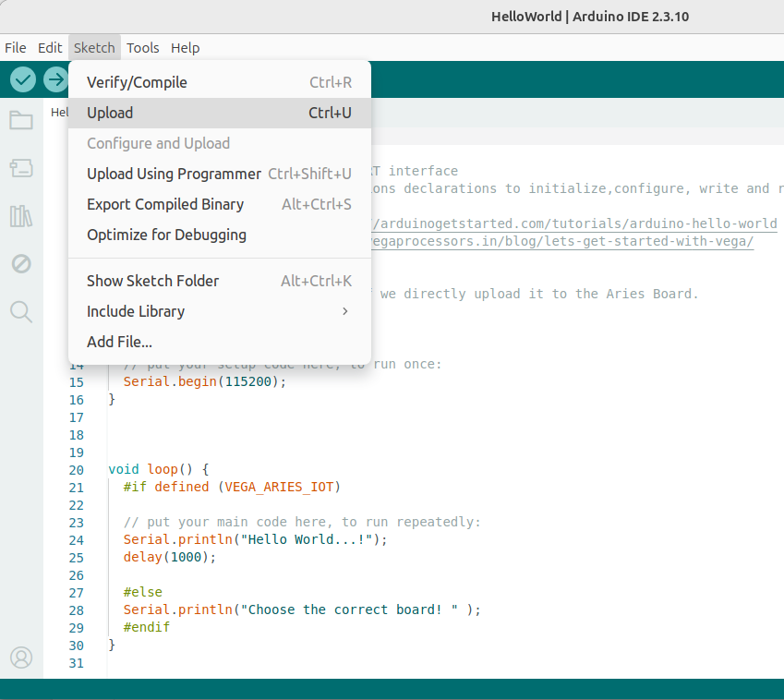The width and height of the screenshot is (784, 700).
Task: Open the Search magnifier sidebar icon
Action: pyautogui.click(x=21, y=311)
